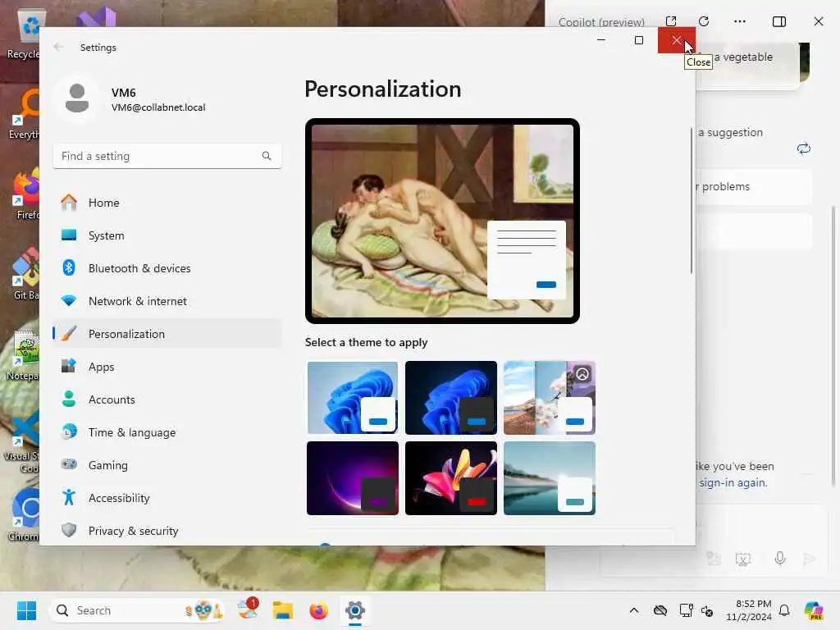Click the Settings gear taskbar icon
The height and width of the screenshot is (630, 840).
[x=354, y=610]
